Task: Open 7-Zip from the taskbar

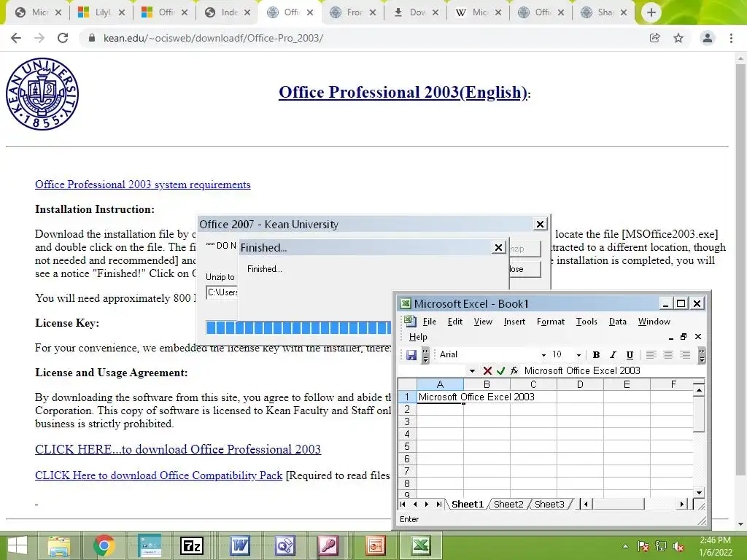Action: pos(192,545)
